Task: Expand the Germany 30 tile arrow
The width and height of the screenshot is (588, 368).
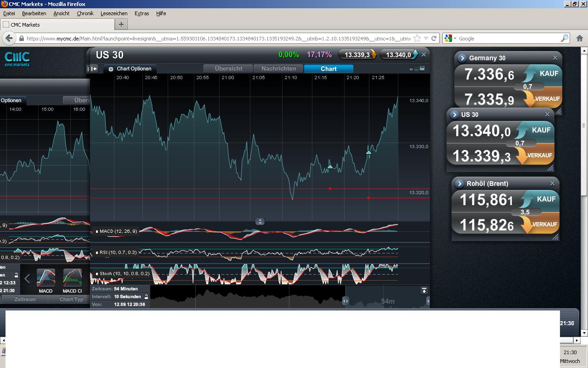Action: pos(462,58)
